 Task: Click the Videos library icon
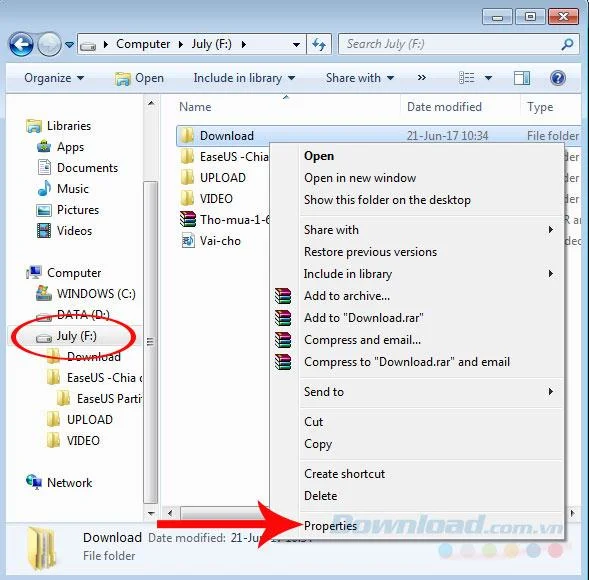point(44,231)
